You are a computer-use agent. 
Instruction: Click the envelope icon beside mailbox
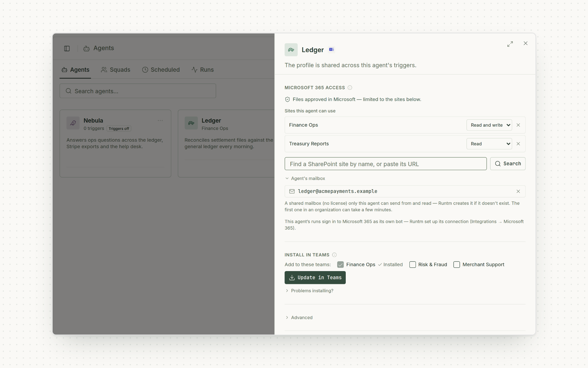pos(292,191)
